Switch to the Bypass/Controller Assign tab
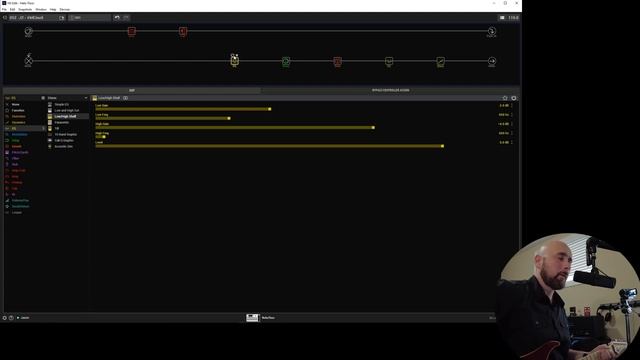 point(390,90)
